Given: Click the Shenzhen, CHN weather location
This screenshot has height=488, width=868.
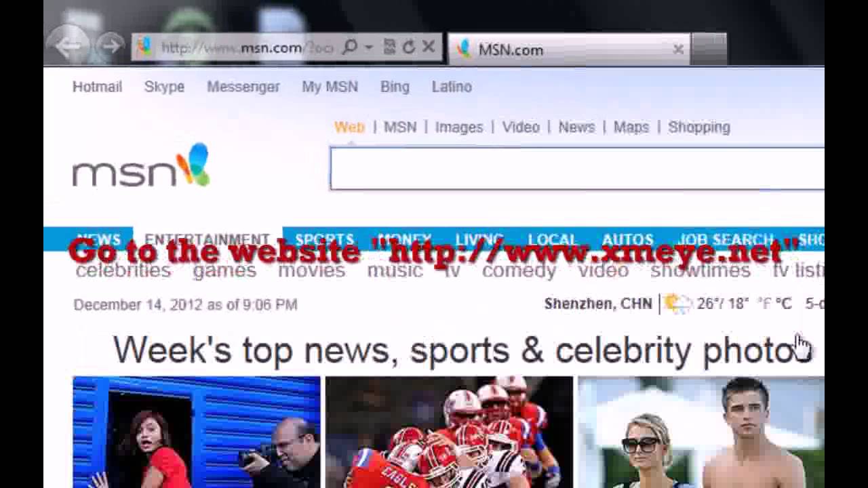Looking at the screenshot, I should [x=598, y=304].
